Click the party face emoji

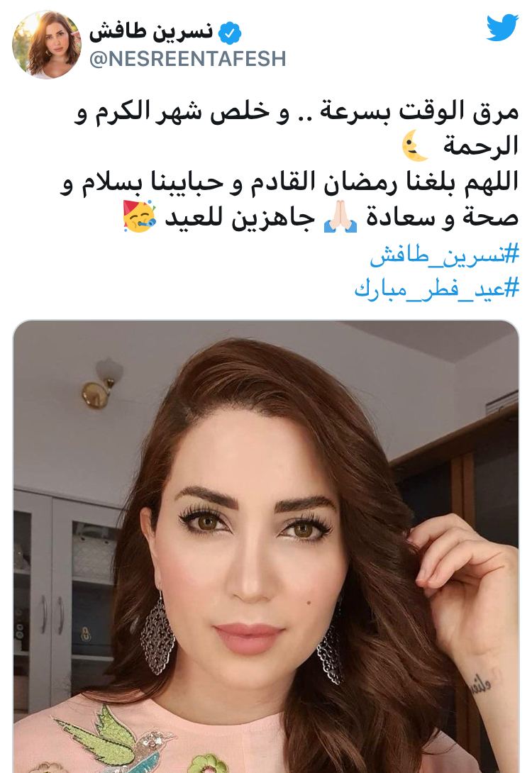(140, 216)
